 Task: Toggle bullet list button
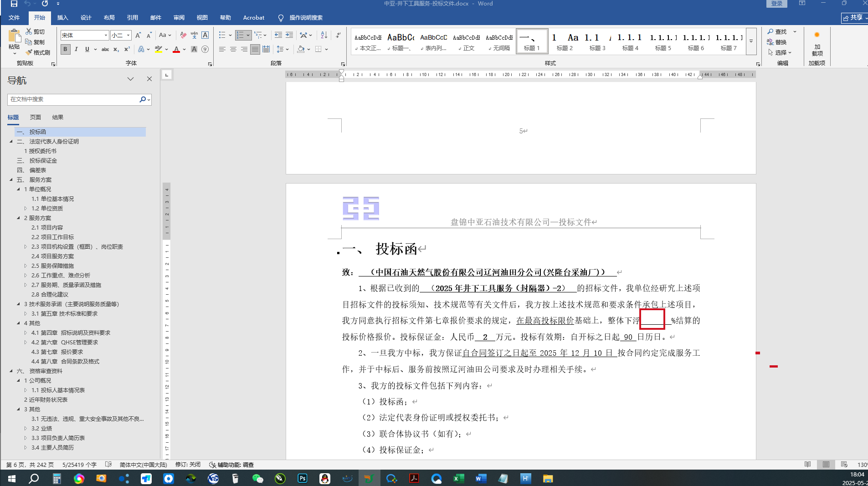pyautogui.click(x=222, y=35)
